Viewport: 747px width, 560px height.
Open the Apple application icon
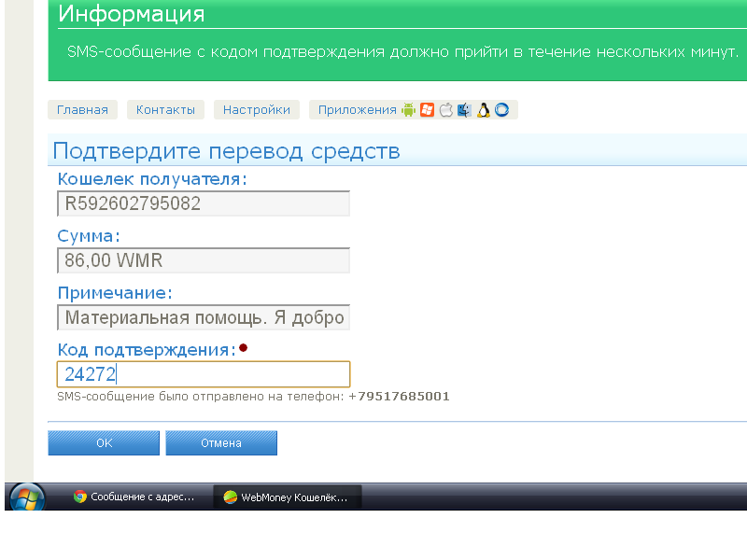tap(446, 110)
